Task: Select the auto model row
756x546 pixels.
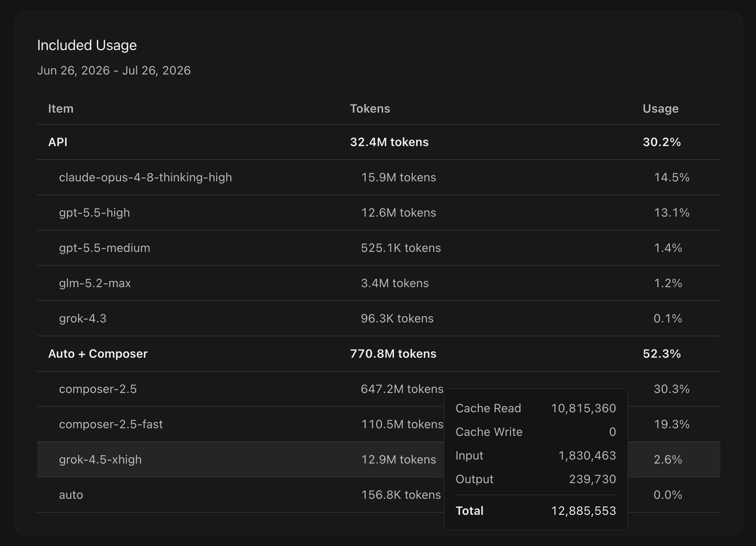Action: coord(378,495)
